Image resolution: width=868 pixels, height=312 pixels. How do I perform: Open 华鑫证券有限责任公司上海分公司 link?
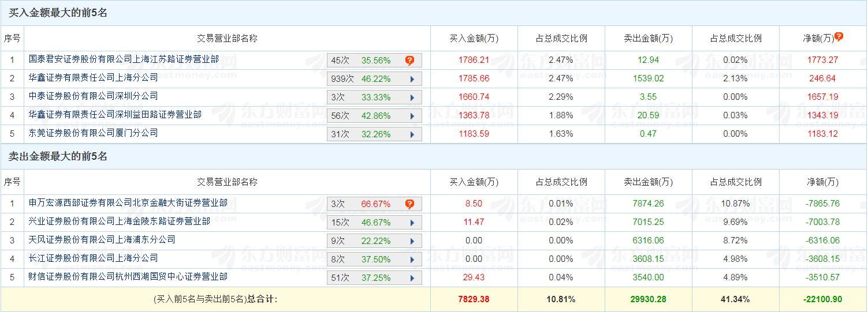(94, 77)
